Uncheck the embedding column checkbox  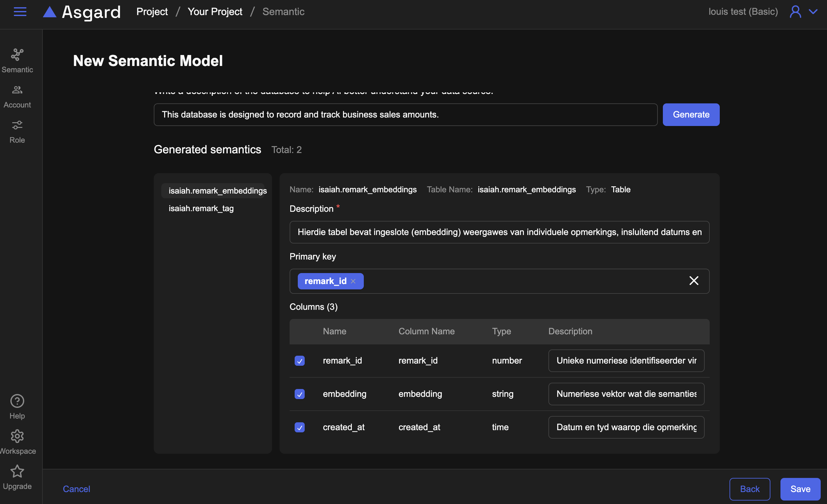pyautogui.click(x=299, y=394)
